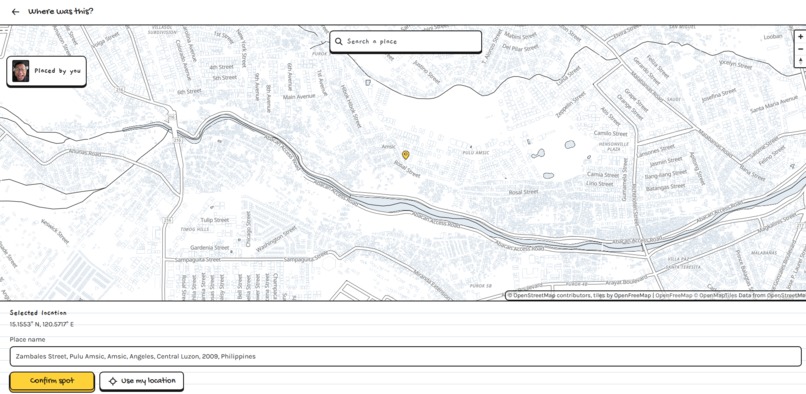
Task: Click the 'Place name' field label
Action: [27, 339]
